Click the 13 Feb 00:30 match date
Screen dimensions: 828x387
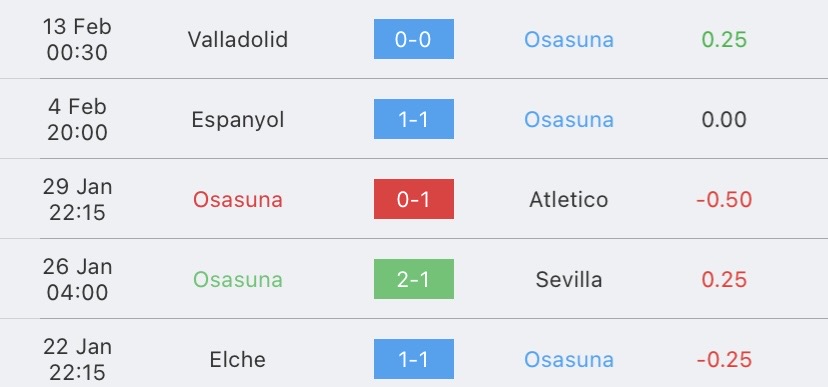point(77,40)
